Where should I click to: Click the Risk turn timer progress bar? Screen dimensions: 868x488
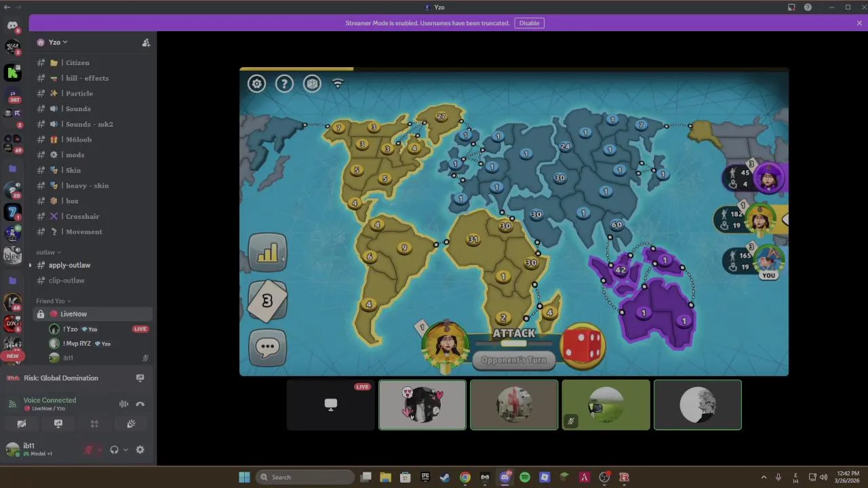coord(514,68)
